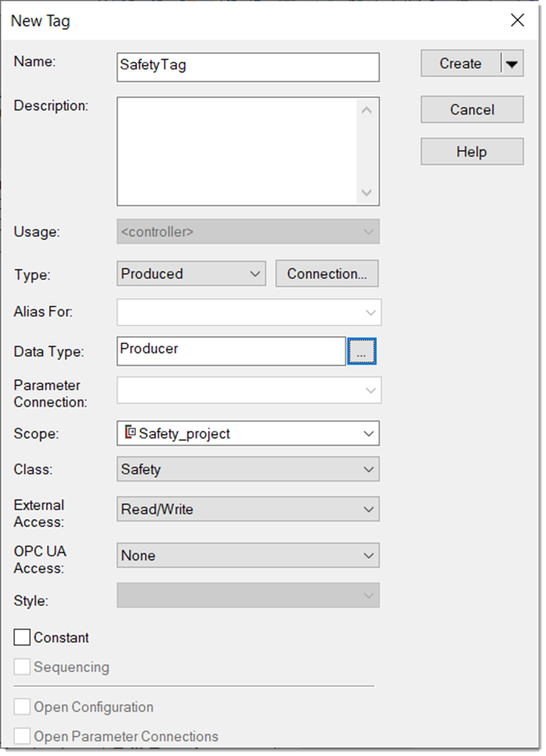This screenshot has width=546, height=756.
Task: Expand the External Access dropdown
Action: pos(248,509)
